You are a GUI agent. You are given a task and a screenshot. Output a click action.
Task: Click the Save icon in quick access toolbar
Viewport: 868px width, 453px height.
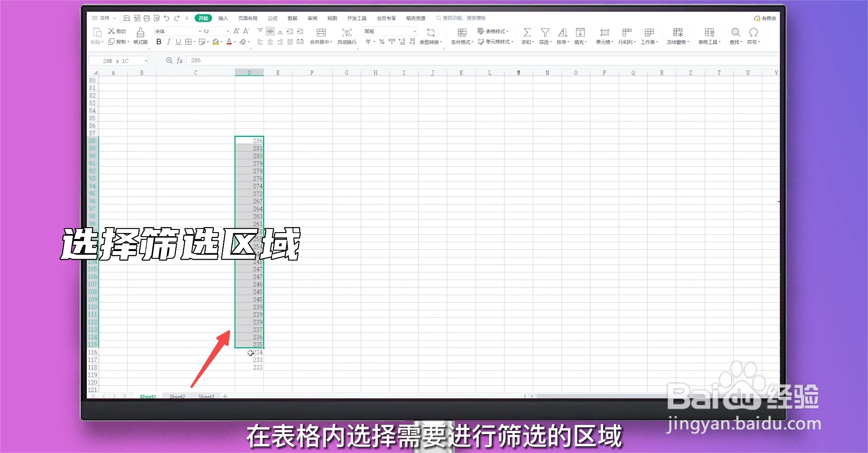pos(127,18)
